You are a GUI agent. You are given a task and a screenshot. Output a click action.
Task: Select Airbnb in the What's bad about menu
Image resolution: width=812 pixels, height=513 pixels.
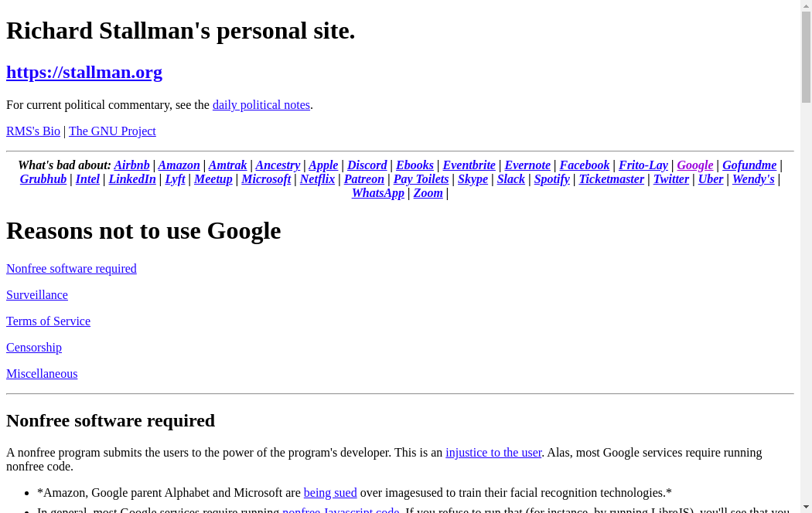(x=131, y=165)
